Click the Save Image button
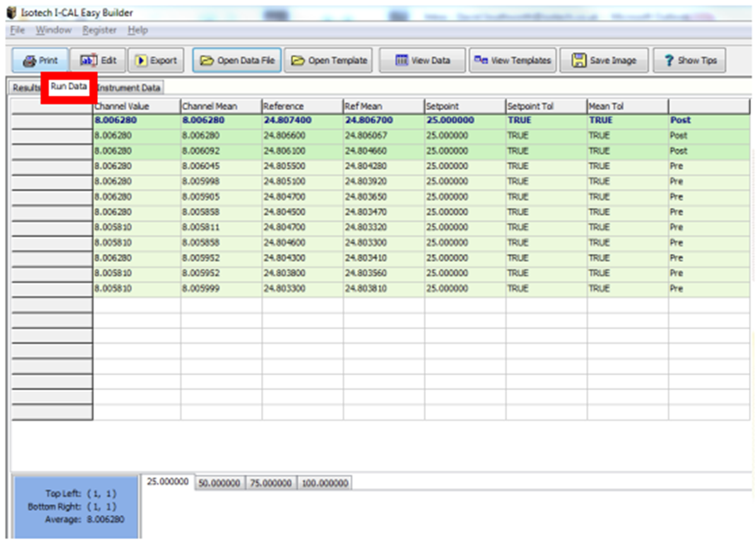756x540 pixels. coord(603,61)
